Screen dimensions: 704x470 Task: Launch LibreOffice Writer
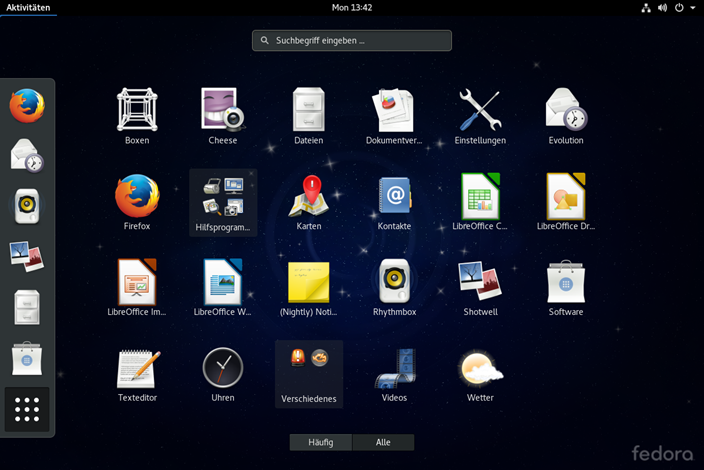click(223, 288)
